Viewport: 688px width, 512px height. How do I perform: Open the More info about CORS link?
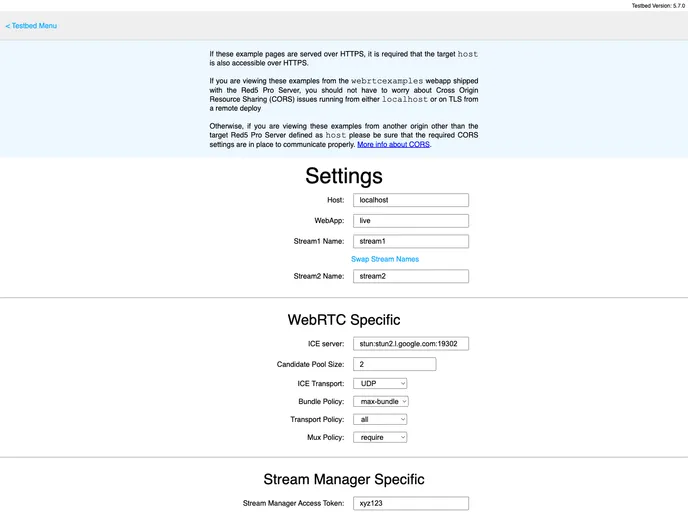pos(393,144)
